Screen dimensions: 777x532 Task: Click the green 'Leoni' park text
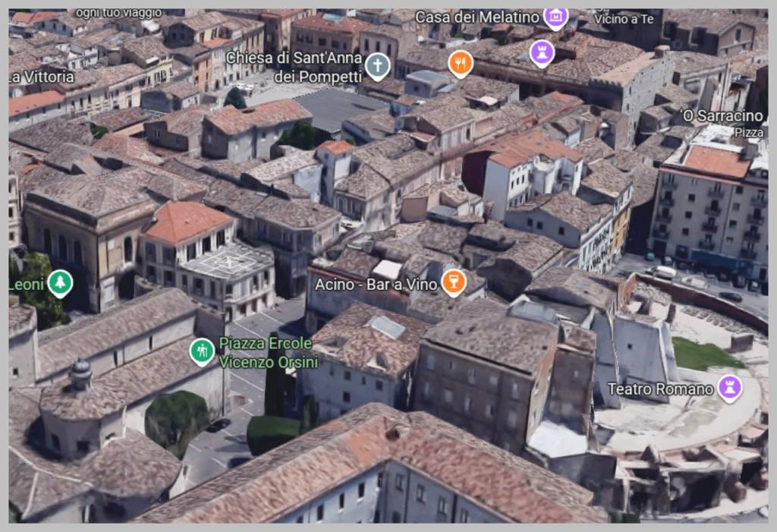[x=27, y=285]
